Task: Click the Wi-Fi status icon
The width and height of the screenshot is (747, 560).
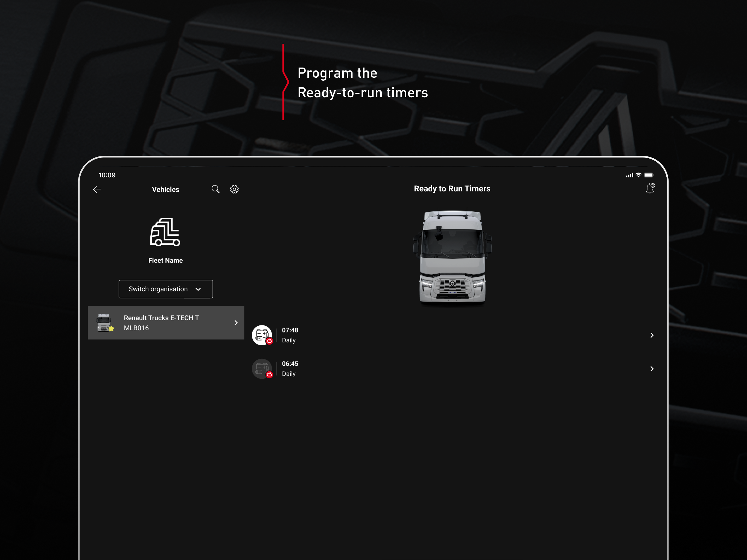Action: [638, 175]
